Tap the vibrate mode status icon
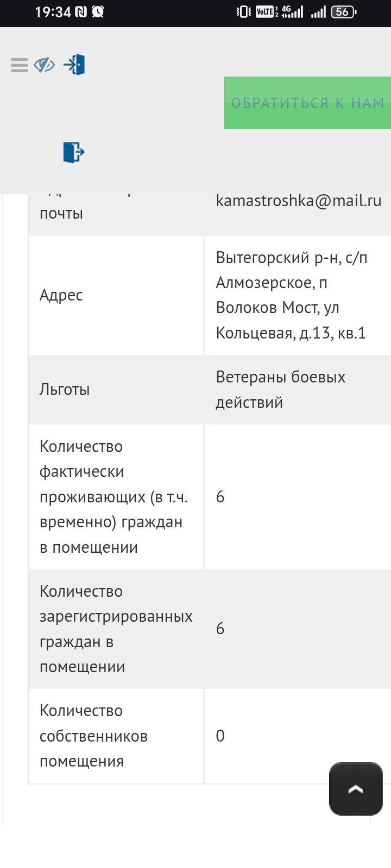This screenshot has height=868, width=391. coord(244,12)
